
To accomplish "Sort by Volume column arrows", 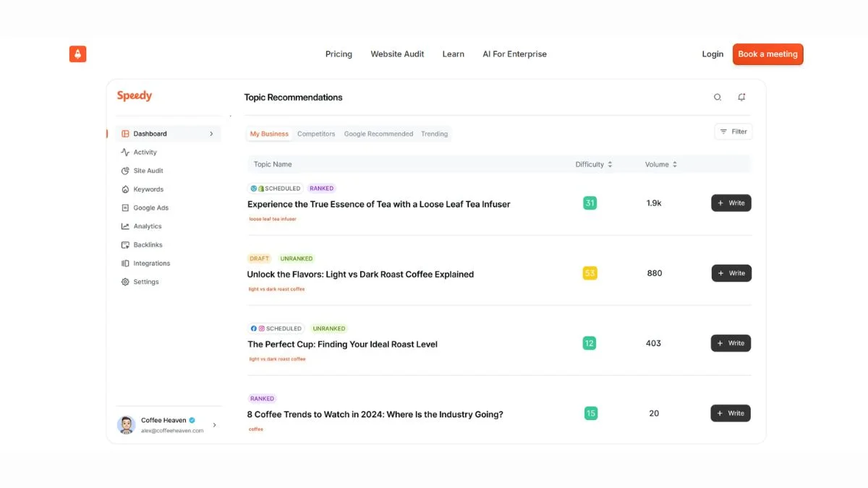I will (x=675, y=165).
